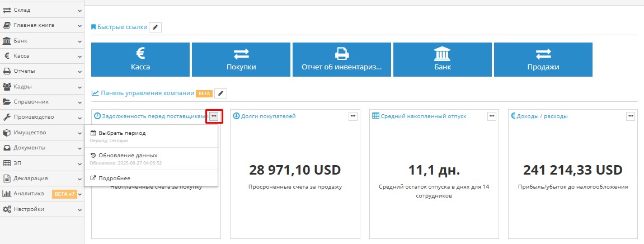Screen dimensions: 644x244
Task: Open the Продажи quick link tile
Action: click(543, 59)
